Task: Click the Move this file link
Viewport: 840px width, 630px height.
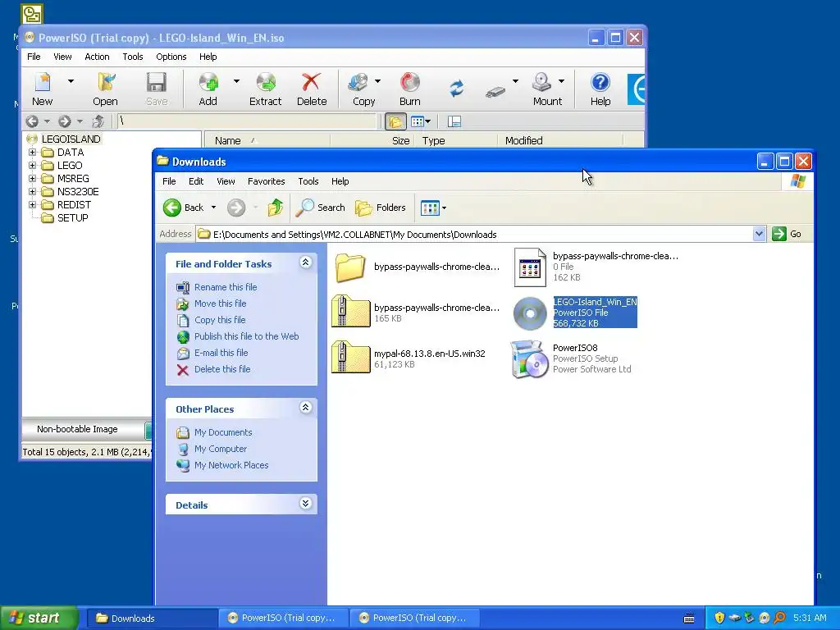Action: 220,304
